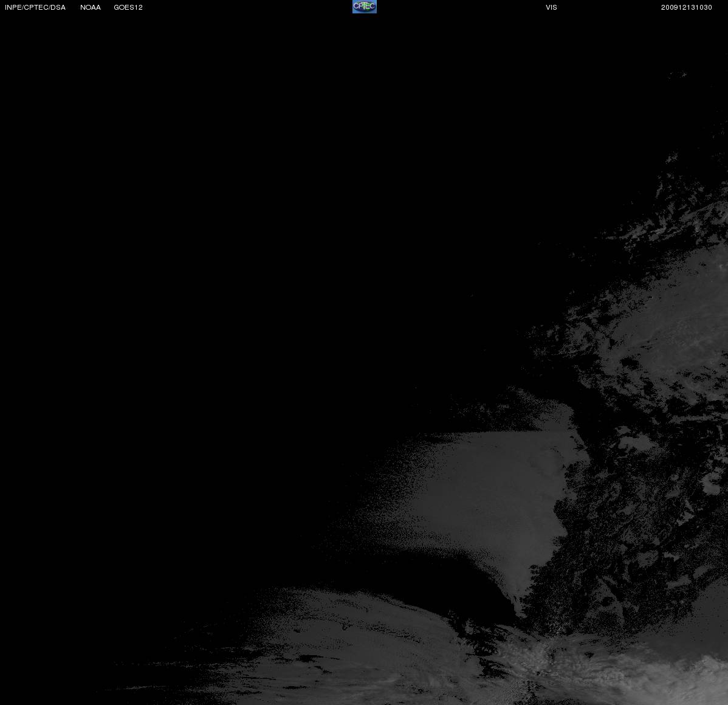The image size is (728, 705).
Task: Click the NOAA label in header
Action: (91, 7)
